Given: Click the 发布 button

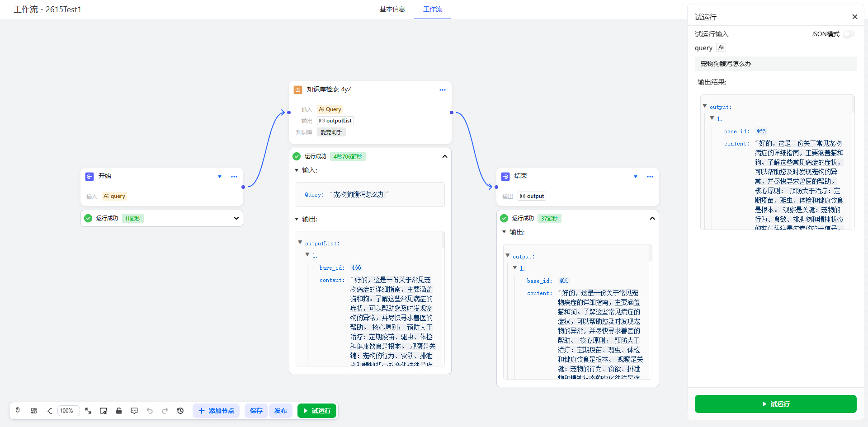Looking at the screenshot, I should [x=280, y=411].
